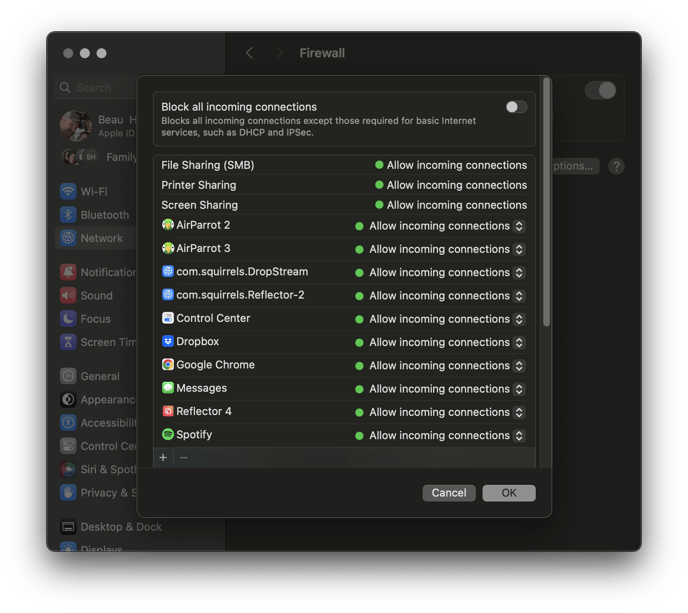Open AirParrot 3 connection dropdown
Image resolution: width=688 pixels, height=613 pixels.
coord(519,249)
